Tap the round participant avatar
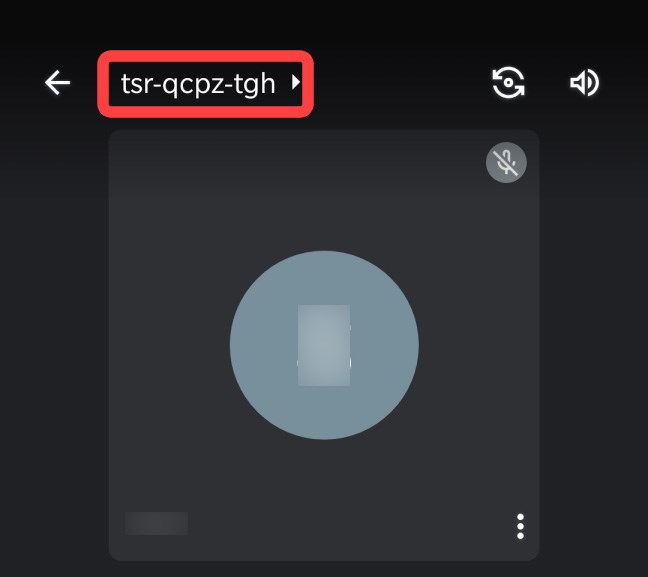648x577 pixels. coord(324,345)
